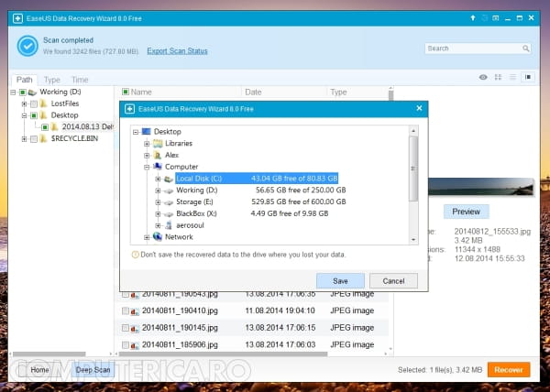Expand the Local Disk (C:) node
550x392 pixels.
[158, 179]
